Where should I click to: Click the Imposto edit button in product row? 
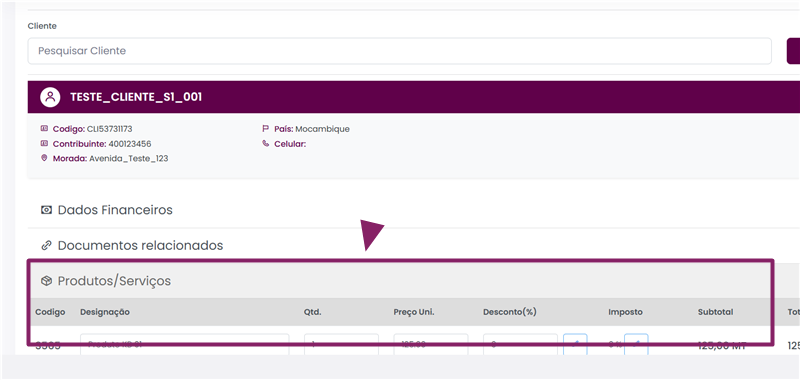click(x=636, y=344)
